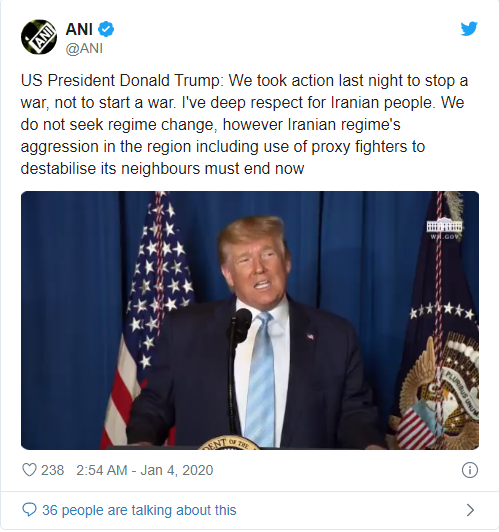Like the tweet with the heart icon
The height and width of the screenshot is (532, 499).
(x=29, y=471)
